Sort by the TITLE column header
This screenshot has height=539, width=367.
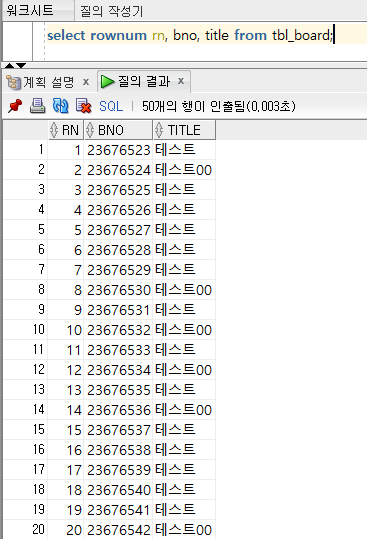tap(184, 130)
